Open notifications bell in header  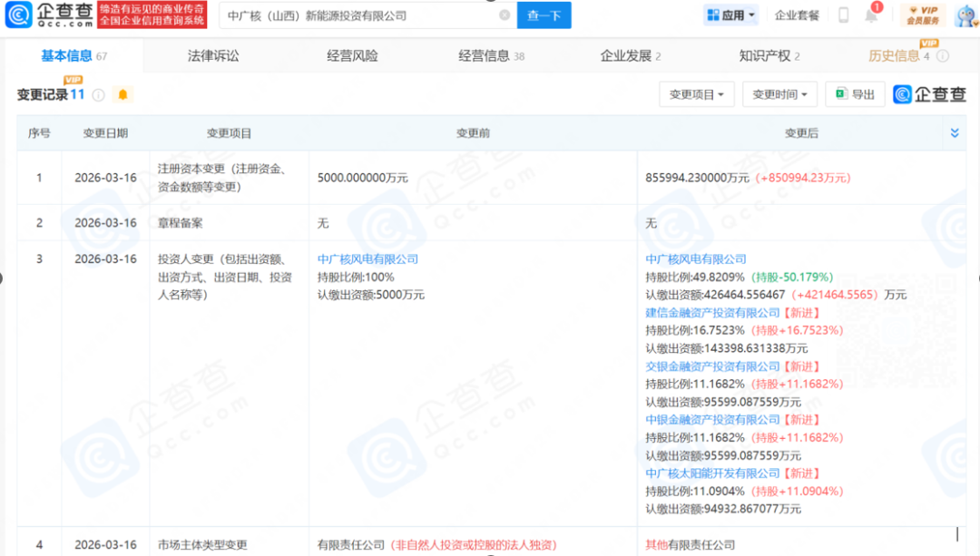point(871,15)
